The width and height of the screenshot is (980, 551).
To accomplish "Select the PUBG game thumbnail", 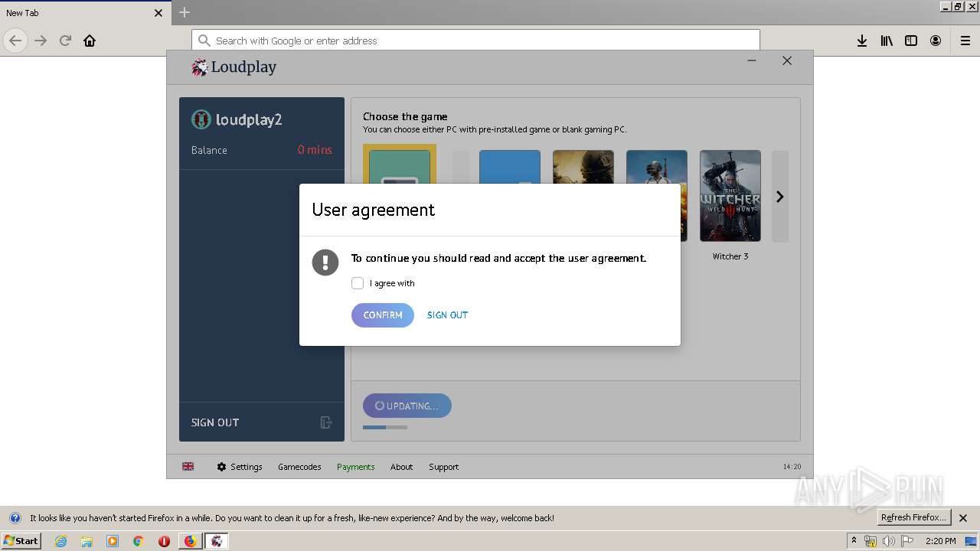I will coord(657,167).
